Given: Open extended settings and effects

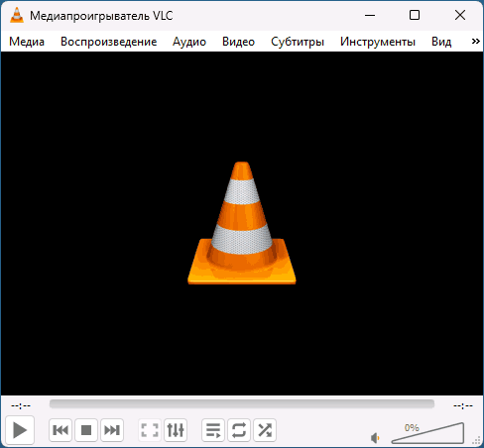Looking at the screenshot, I should coord(176,430).
